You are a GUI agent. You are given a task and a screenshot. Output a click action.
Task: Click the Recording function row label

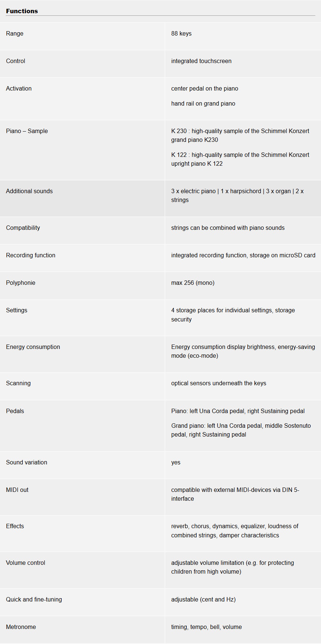pyautogui.click(x=30, y=255)
